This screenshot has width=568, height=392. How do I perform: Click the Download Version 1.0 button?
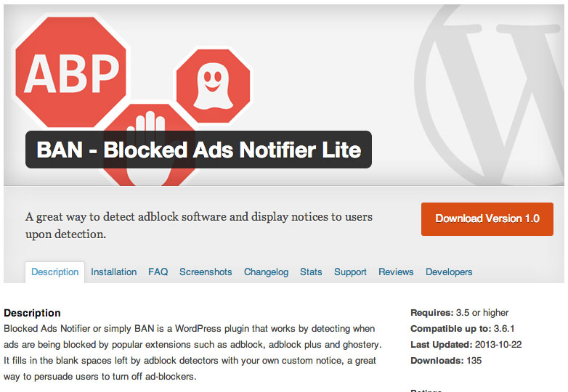click(487, 219)
